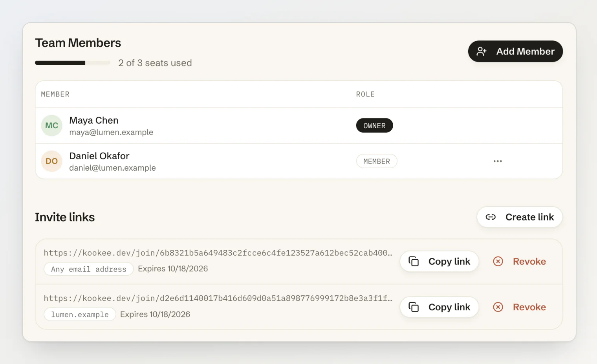The width and height of the screenshot is (597, 364).
Task: Click the person-plus icon in Add Member
Action: point(482,51)
